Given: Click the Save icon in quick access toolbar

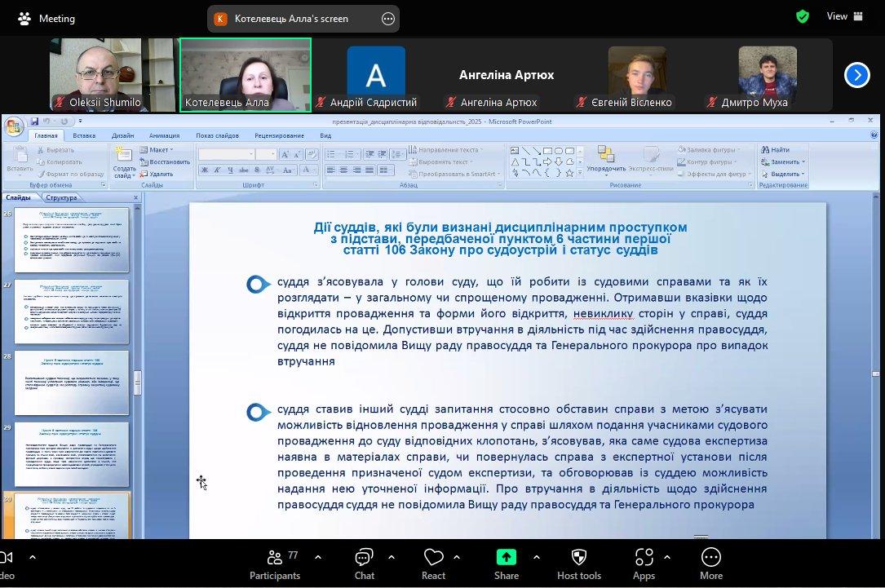Looking at the screenshot, I should pyautogui.click(x=35, y=122).
